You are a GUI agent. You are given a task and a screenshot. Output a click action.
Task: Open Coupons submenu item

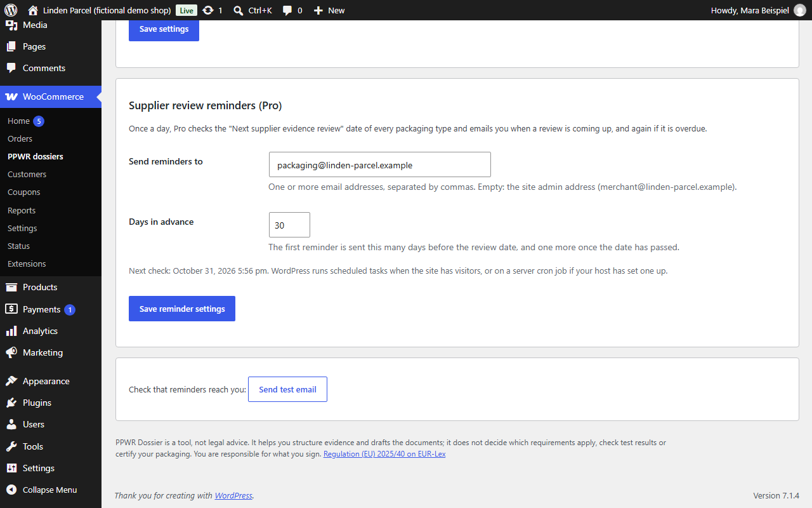click(x=23, y=192)
